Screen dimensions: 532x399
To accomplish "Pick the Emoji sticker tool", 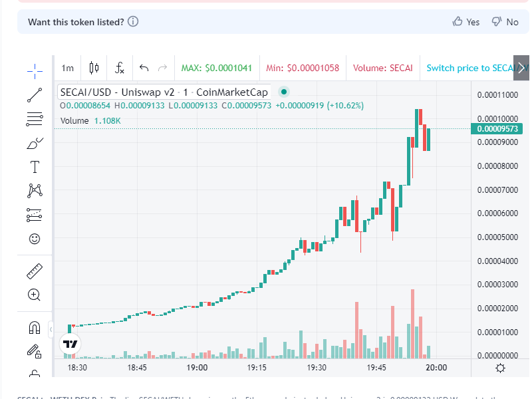I will pyautogui.click(x=34, y=238).
